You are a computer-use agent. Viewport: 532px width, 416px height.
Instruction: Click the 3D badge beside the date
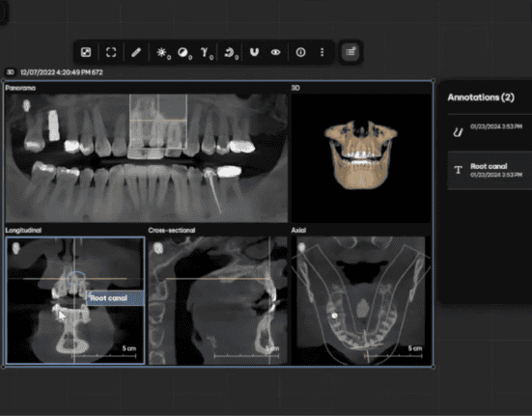coord(11,72)
